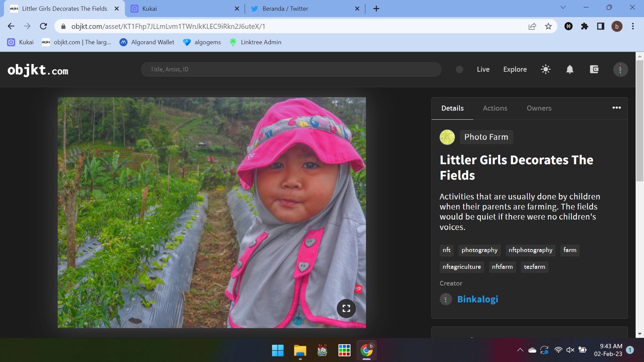Switch to the Actions tab
This screenshot has width=644, height=362.
[x=495, y=108]
